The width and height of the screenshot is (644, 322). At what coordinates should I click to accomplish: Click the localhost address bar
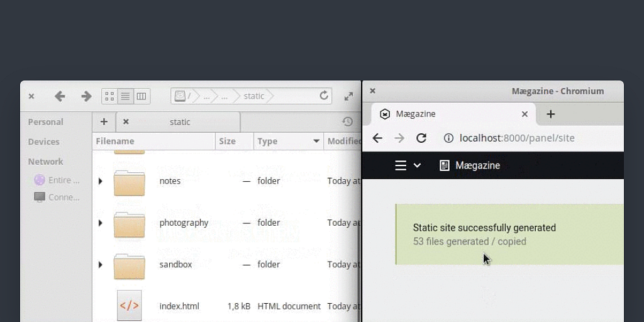517,138
